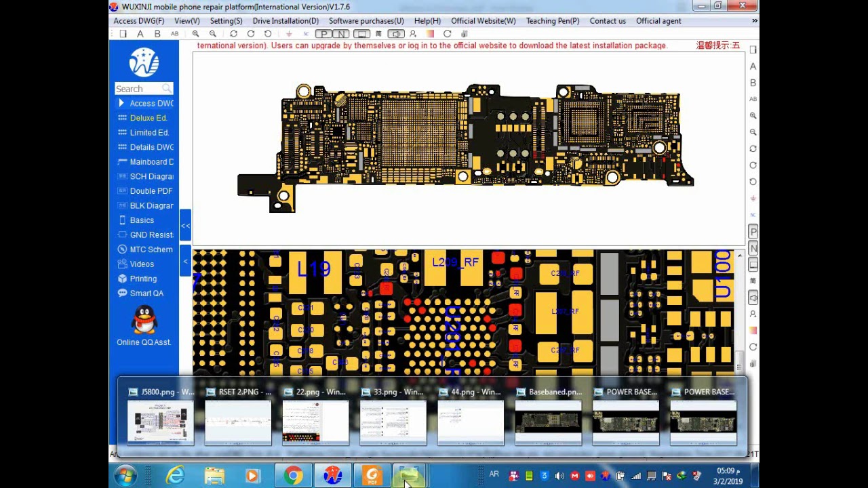This screenshot has width=868, height=488.
Task: Click the NC icon in top toolbar
Action: point(306,34)
